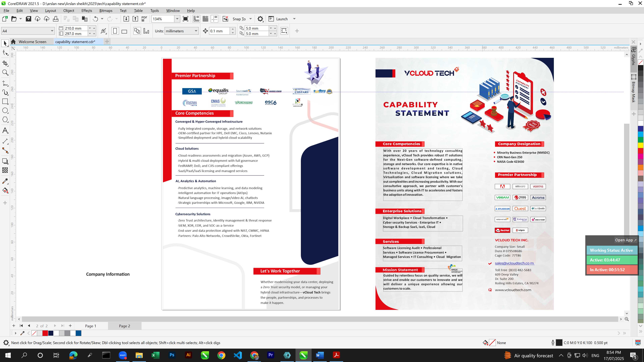Open the zoom level dropdown

pos(177,19)
